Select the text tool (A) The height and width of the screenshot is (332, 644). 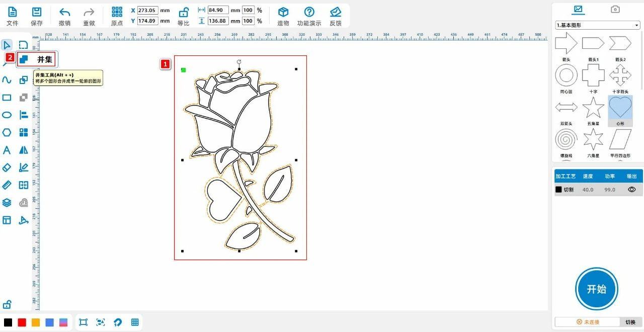pos(7,150)
